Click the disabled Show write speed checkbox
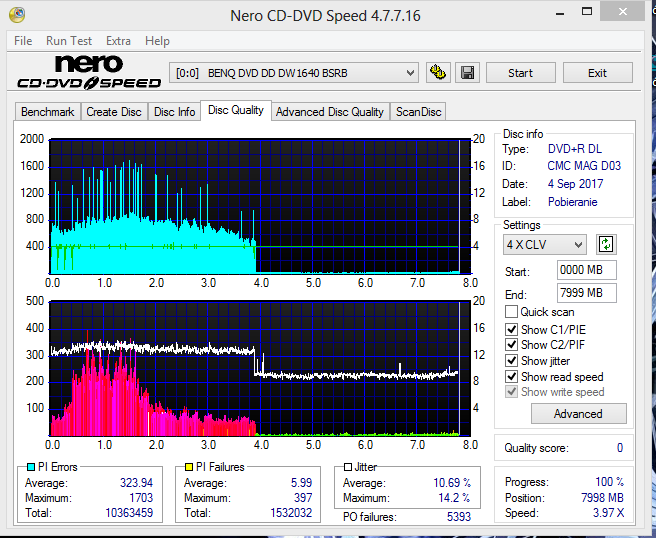This screenshot has height=538, width=656. [511, 392]
